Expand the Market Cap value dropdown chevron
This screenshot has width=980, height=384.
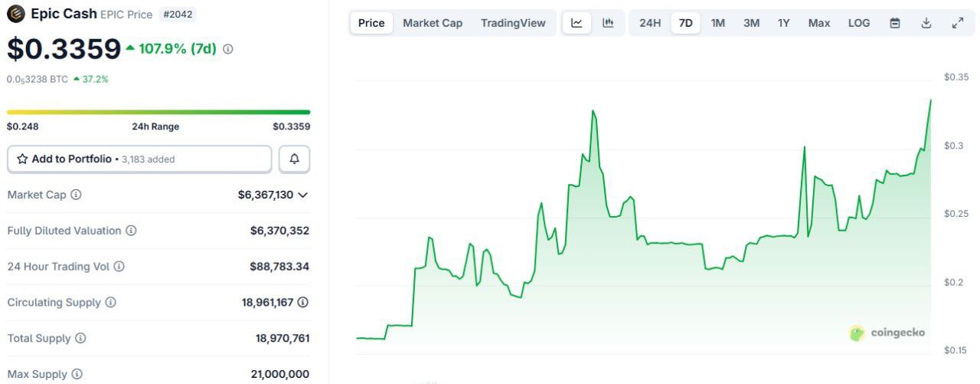303,195
